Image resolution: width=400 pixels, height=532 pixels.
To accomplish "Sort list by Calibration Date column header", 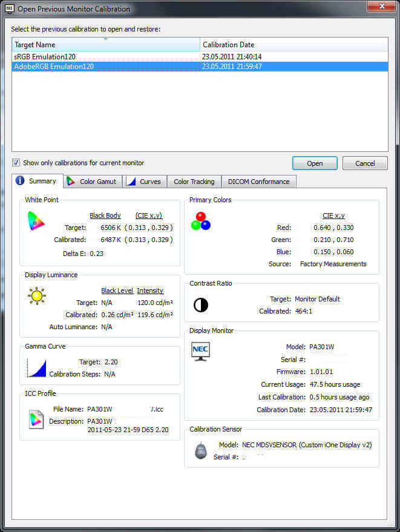I will click(293, 45).
